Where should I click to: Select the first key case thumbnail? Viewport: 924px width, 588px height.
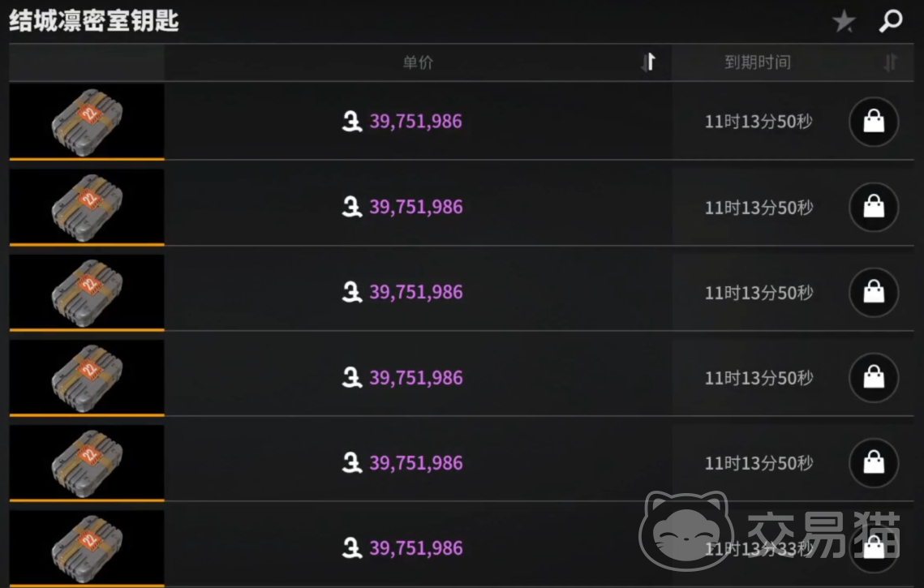click(x=87, y=122)
